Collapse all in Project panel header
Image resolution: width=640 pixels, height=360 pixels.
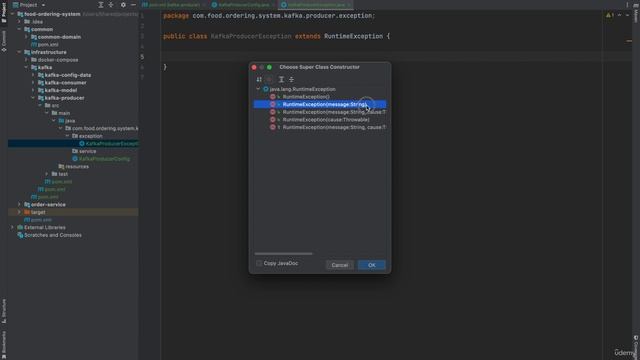[x=111, y=5]
